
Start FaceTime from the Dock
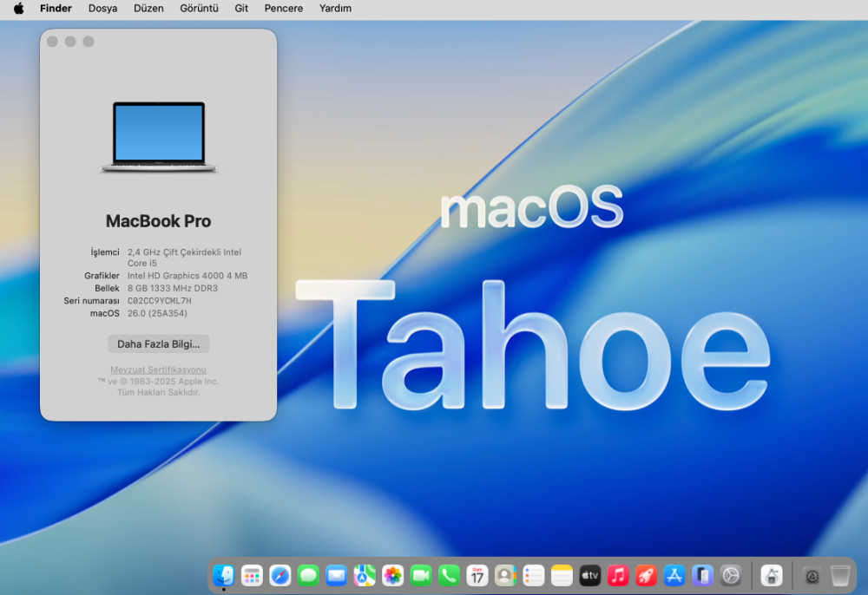pyautogui.click(x=421, y=576)
